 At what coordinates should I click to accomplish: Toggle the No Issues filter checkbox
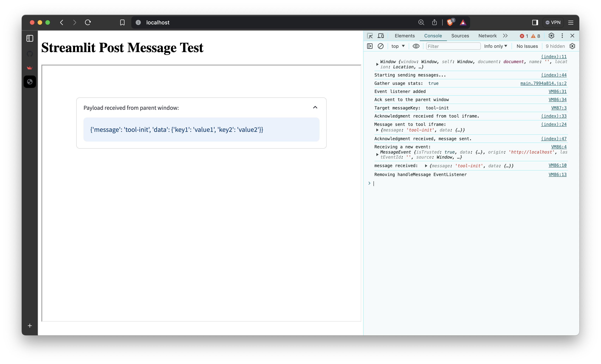pos(527,46)
